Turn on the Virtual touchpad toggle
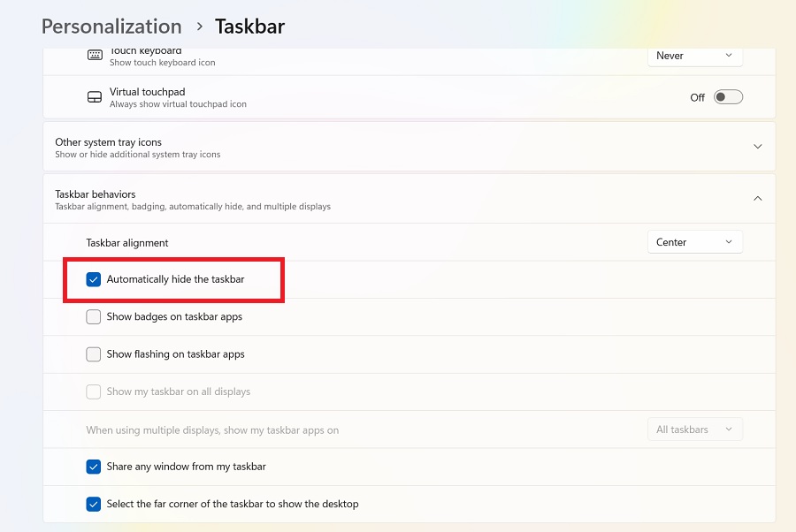This screenshot has width=796, height=532. tap(728, 96)
